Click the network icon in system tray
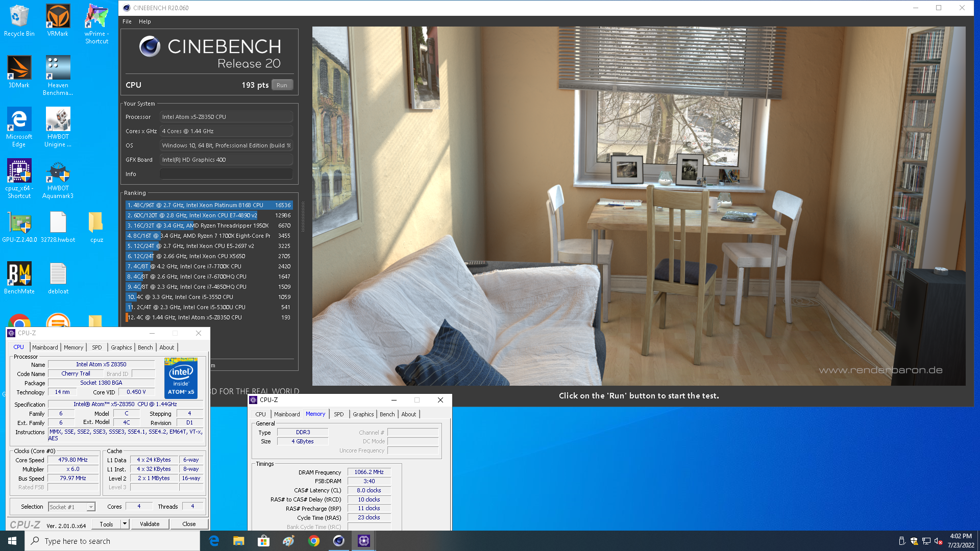The image size is (980, 551). [x=926, y=541]
